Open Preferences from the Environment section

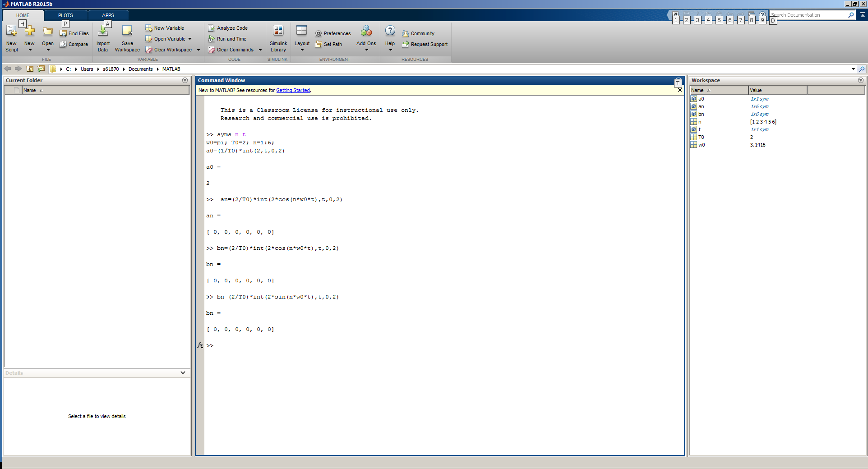[x=333, y=33]
